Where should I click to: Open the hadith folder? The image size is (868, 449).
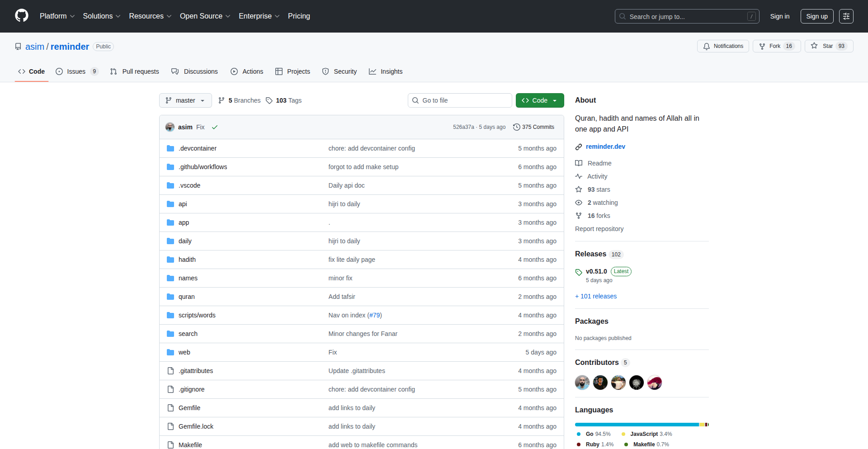click(187, 260)
